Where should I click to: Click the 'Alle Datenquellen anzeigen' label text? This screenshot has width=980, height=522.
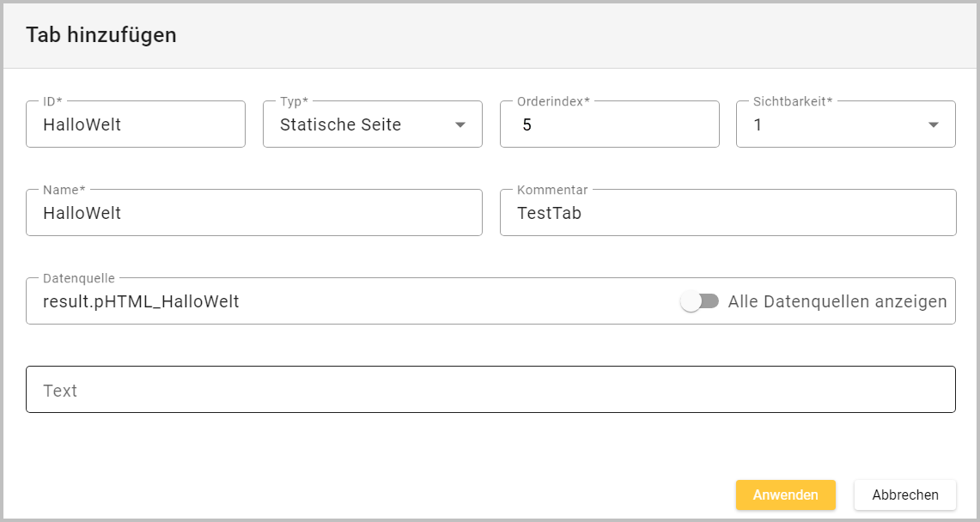click(x=837, y=301)
